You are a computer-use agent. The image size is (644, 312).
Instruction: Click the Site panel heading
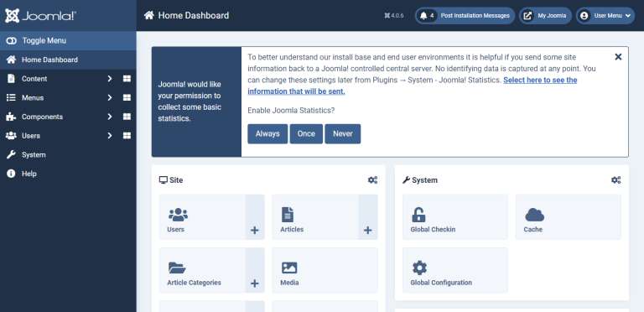[171, 179]
